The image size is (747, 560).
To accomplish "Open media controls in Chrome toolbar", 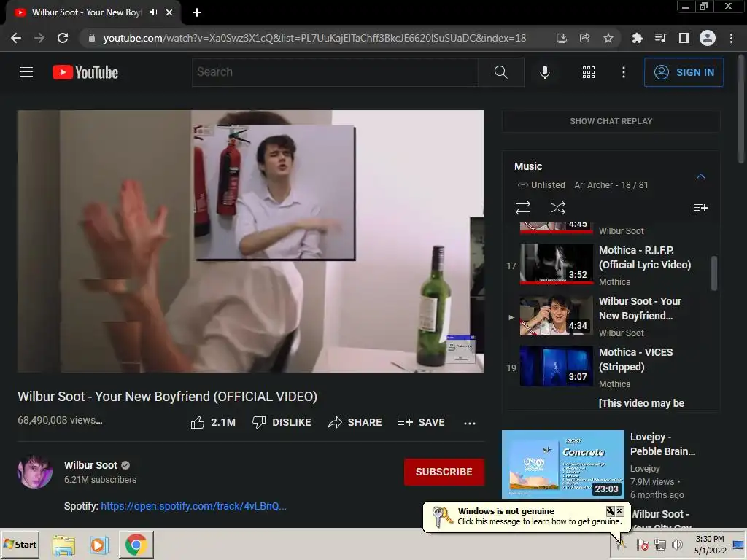I will coord(660,38).
